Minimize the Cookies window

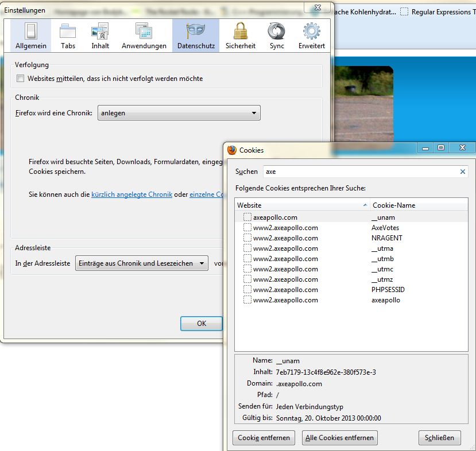point(425,148)
